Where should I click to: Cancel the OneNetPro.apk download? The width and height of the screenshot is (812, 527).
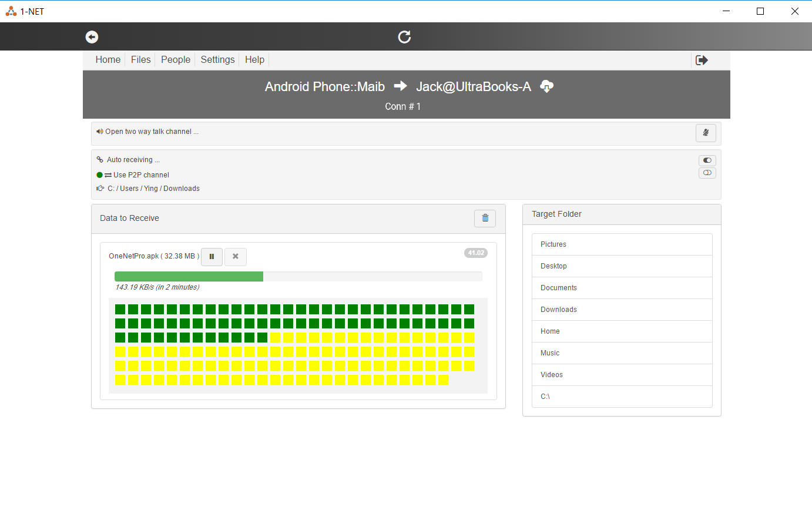(236, 257)
